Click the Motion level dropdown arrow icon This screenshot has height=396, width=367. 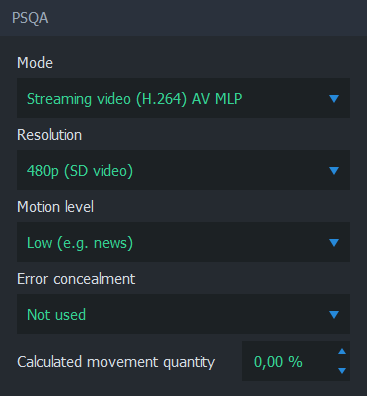334,242
